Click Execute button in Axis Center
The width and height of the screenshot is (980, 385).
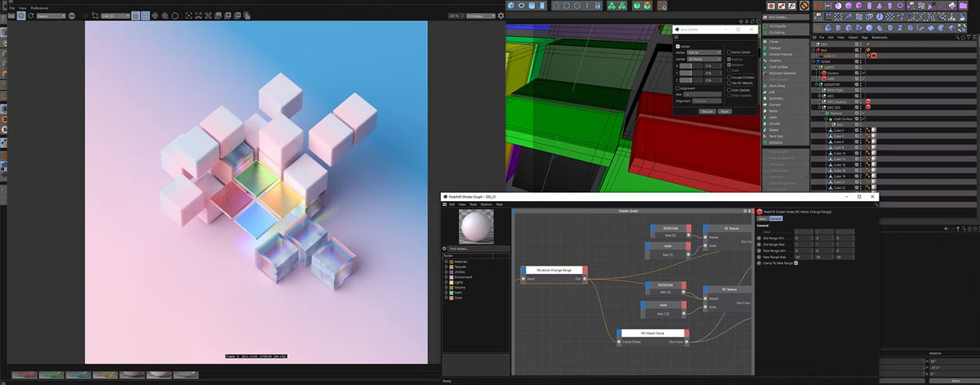707,111
